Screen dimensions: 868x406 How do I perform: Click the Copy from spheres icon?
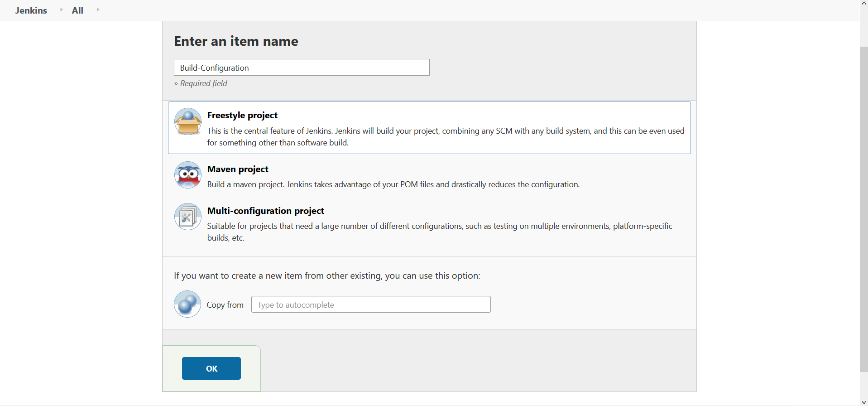[x=187, y=304]
